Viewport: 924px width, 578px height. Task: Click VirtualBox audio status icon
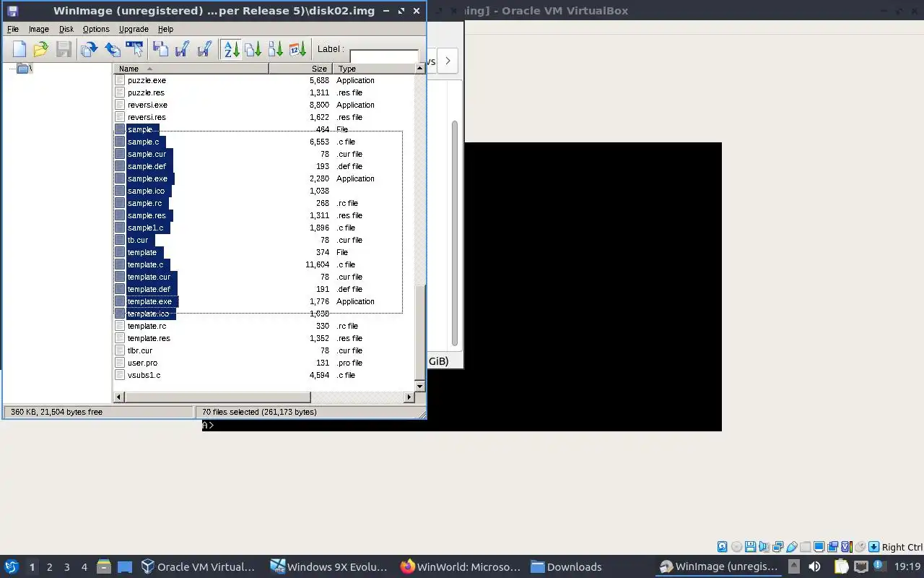tap(764, 547)
